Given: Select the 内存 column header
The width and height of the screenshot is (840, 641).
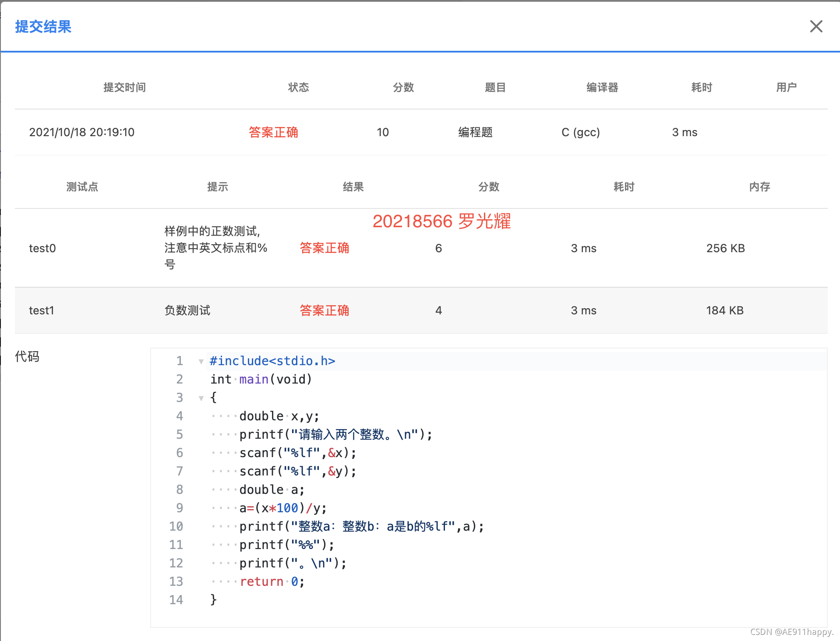Looking at the screenshot, I should point(759,187).
